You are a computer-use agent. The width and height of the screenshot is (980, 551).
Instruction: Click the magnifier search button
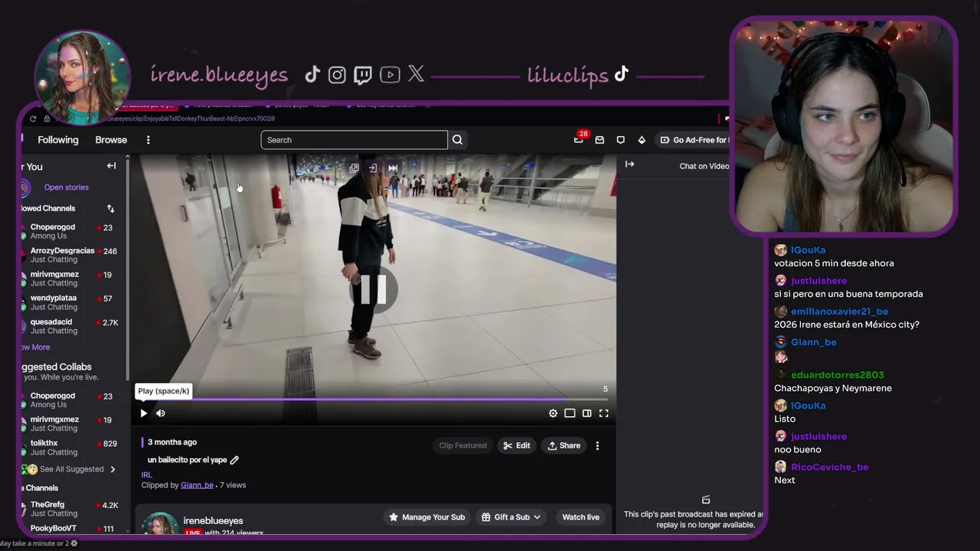[457, 140]
